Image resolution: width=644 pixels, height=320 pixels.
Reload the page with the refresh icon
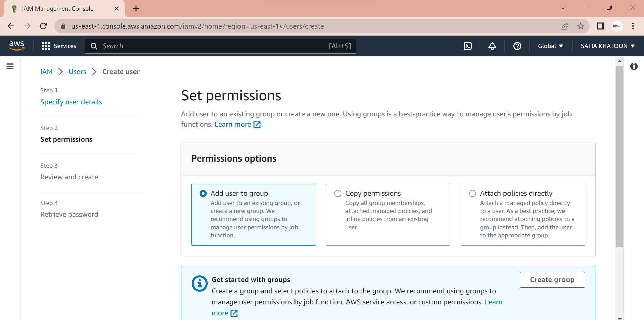pyautogui.click(x=43, y=26)
